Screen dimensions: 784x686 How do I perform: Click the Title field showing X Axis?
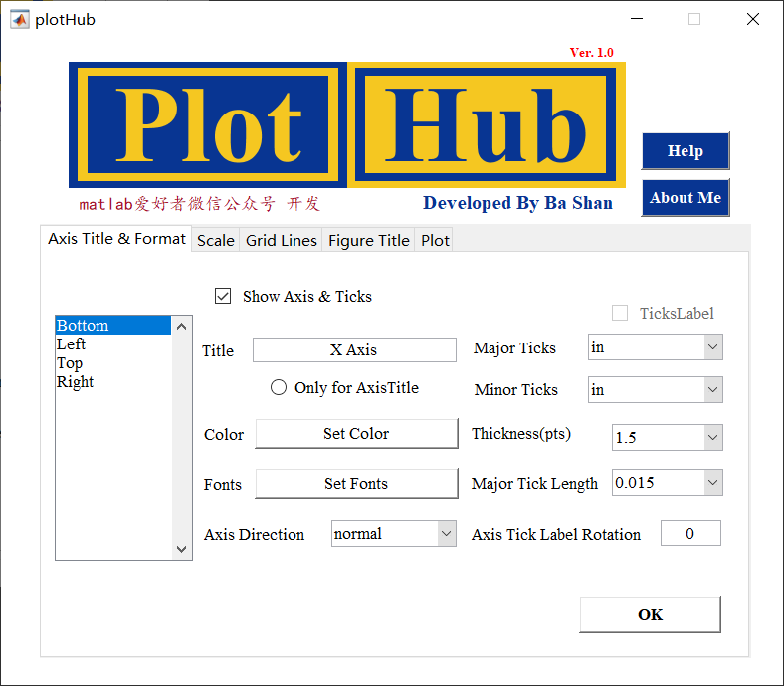point(354,349)
